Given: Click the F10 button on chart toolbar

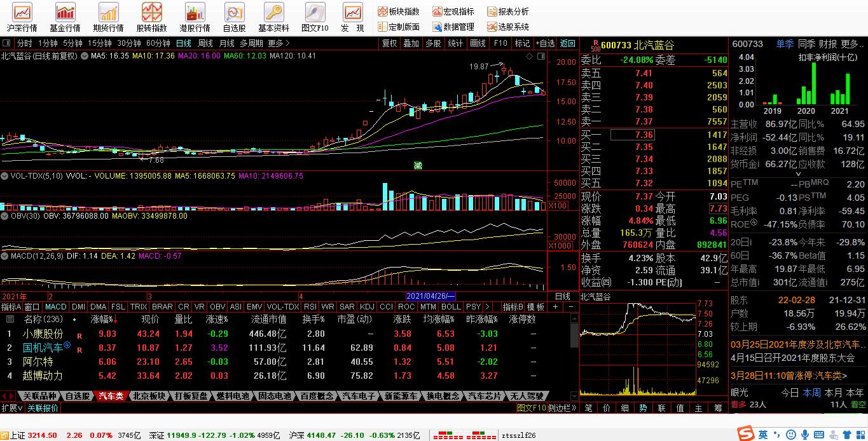Looking at the screenshot, I should pyautogui.click(x=500, y=43).
